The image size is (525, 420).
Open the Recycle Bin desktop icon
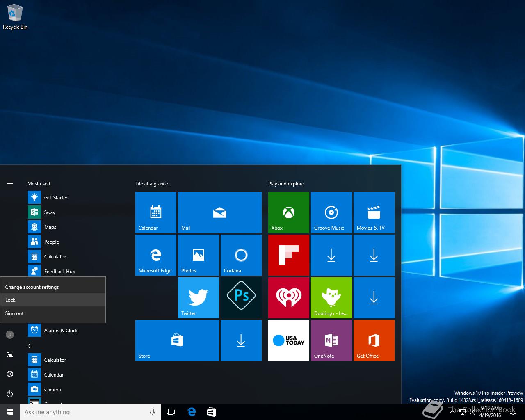click(15, 16)
